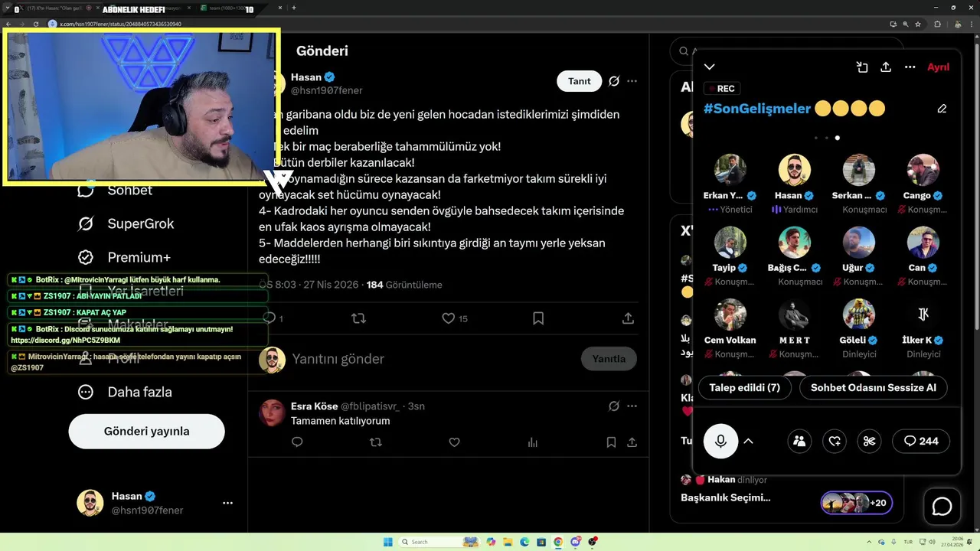The width and height of the screenshot is (980, 551).
Task: Open the messages bubble floating button
Action: pyautogui.click(x=942, y=507)
